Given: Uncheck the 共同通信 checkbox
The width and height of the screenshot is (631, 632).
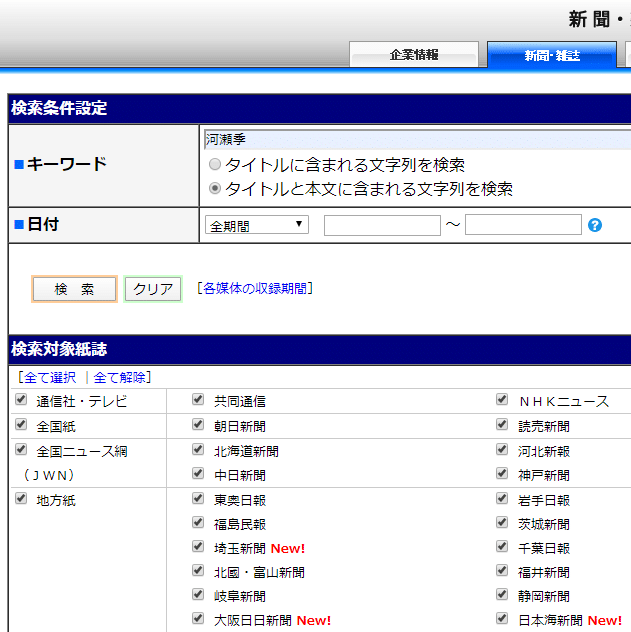Looking at the screenshot, I should [x=198, y=399].
